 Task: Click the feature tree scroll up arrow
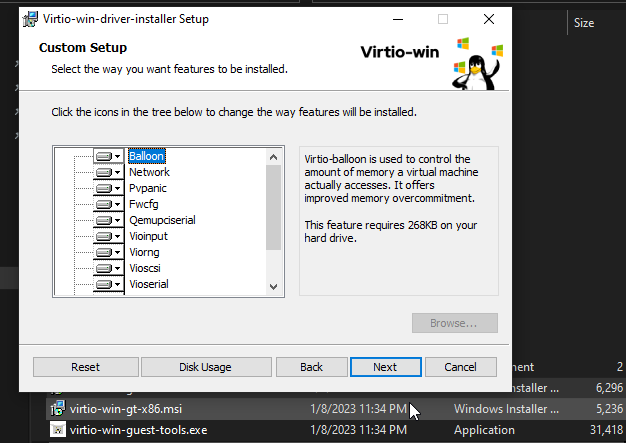[x=273, y=157]
